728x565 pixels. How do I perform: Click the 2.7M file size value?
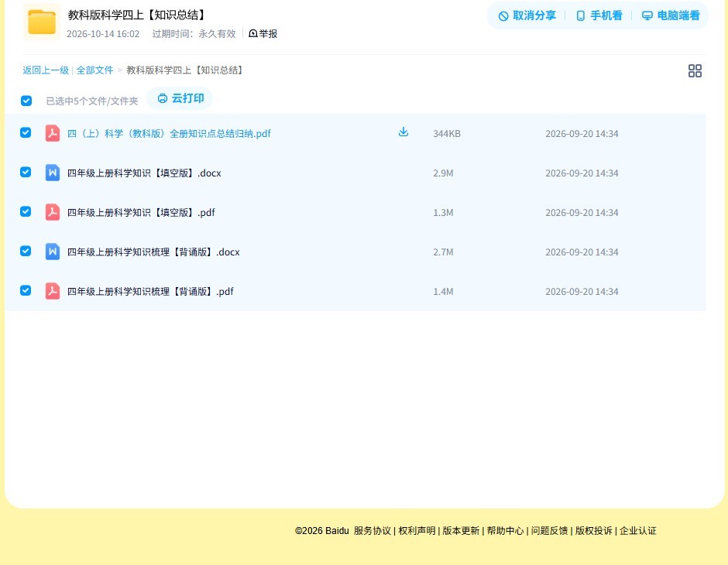[443, 252]
